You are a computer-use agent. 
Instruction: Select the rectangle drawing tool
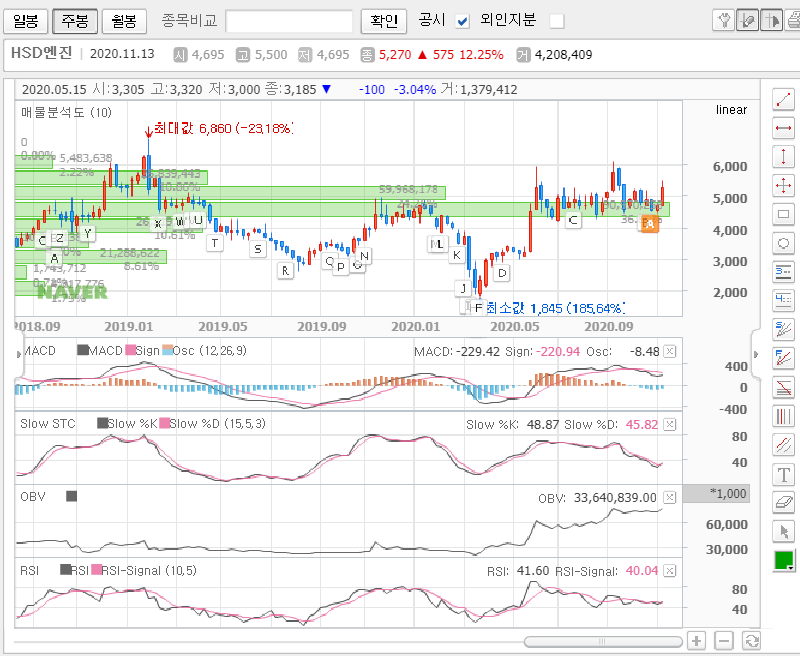click(783, 214)
